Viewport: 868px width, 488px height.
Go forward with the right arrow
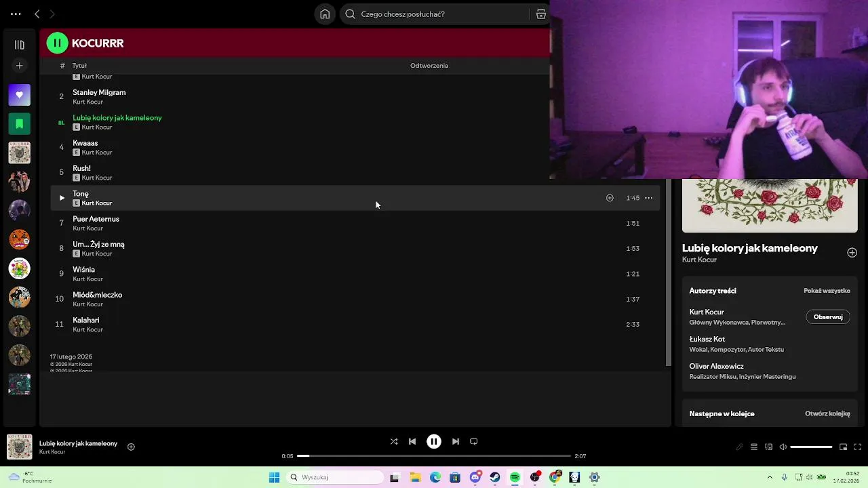52,14
